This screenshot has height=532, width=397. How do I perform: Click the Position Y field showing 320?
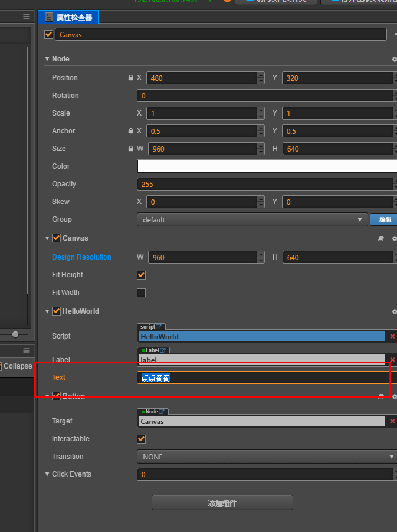337,78
